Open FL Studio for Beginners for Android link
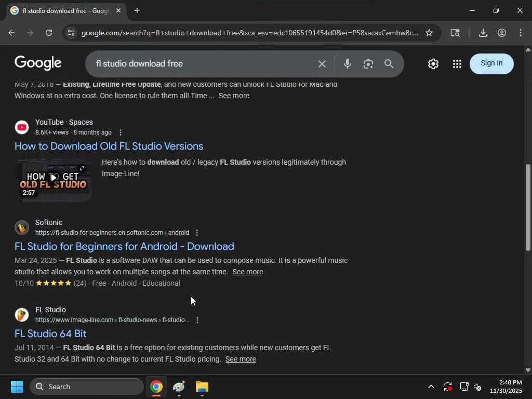 coord(124,246)
